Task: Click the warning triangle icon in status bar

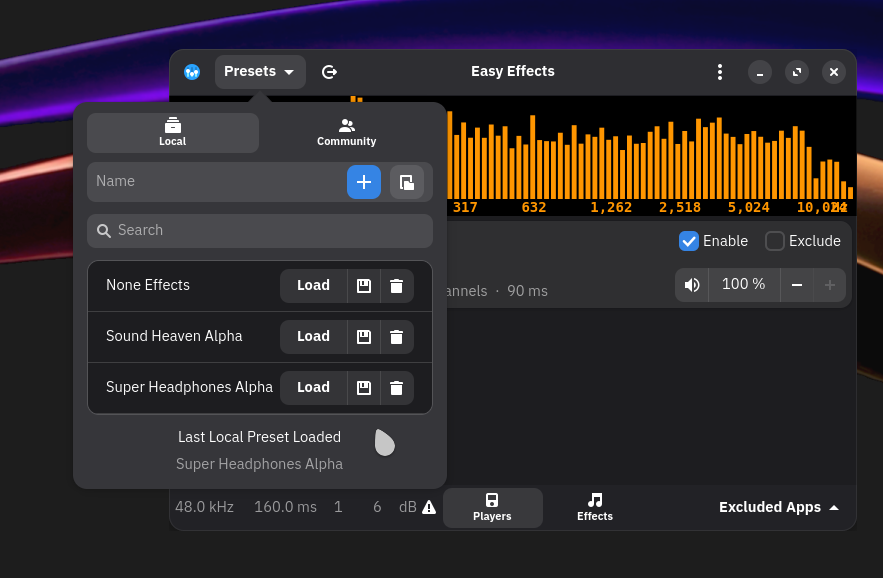Action: [x=429, y=507]
